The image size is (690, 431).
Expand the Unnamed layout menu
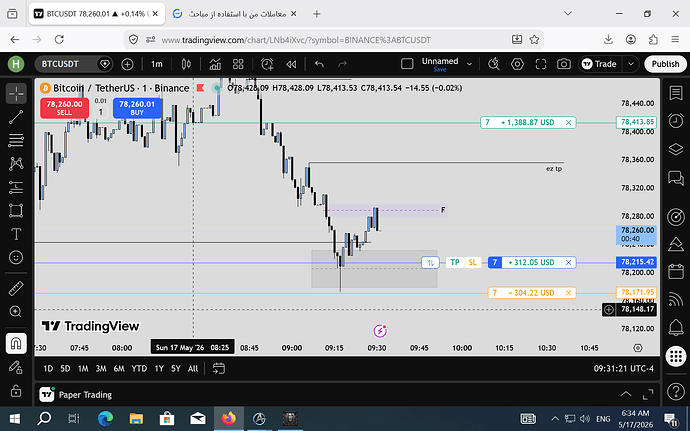(469, 64)
